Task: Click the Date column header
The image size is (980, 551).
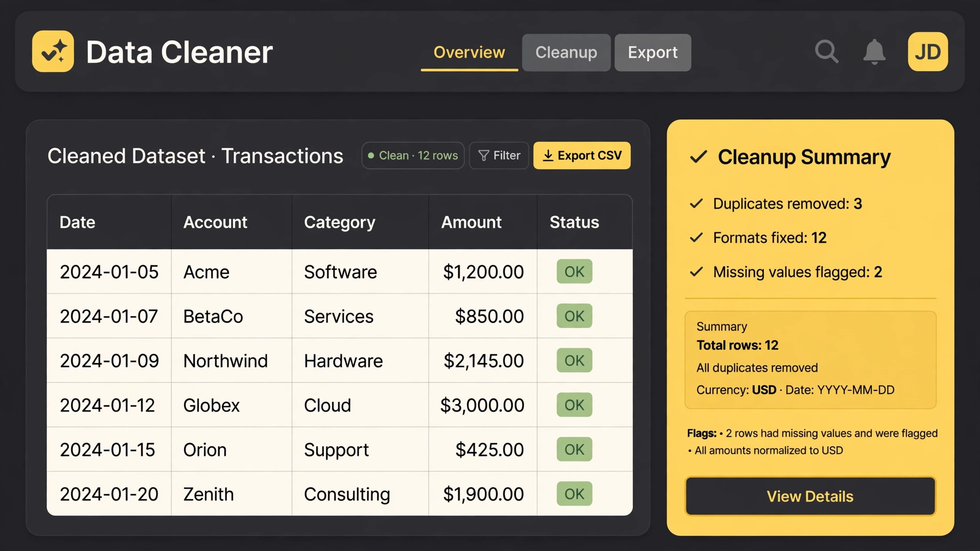Action: [109, 222]
